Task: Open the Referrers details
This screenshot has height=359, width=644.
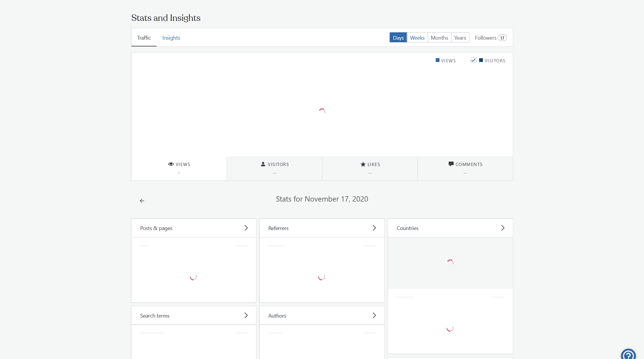Action: coord(322,228)
